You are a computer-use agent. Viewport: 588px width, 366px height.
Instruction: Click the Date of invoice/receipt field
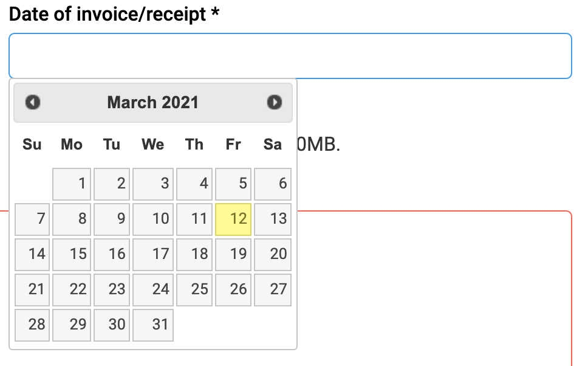coord(290,56)
